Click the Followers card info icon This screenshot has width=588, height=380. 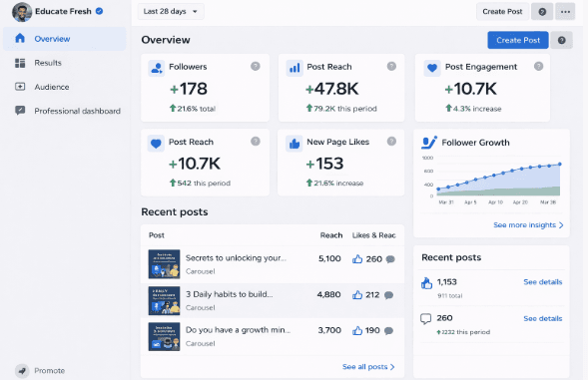pyautogui.click(x=256, y=67)
